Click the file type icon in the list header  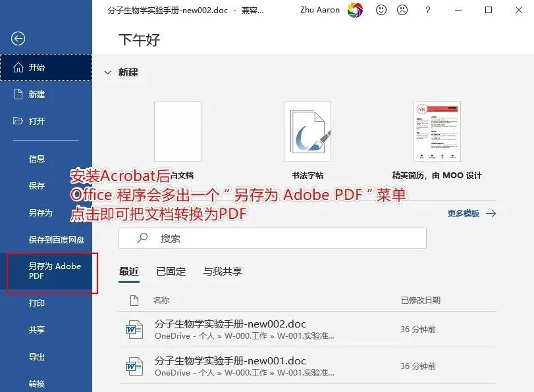(x=134, y=301)
